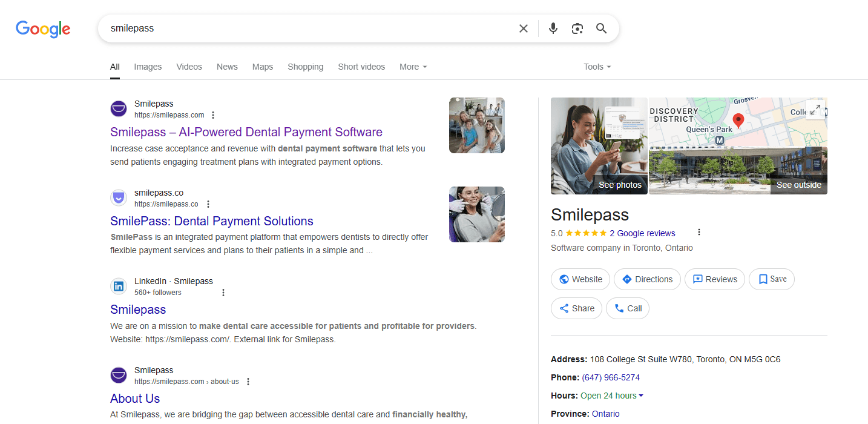Click the LinkedIn favicon on the Smilepass result
Viewport: 868px width, 424px height.
point(119,286)
